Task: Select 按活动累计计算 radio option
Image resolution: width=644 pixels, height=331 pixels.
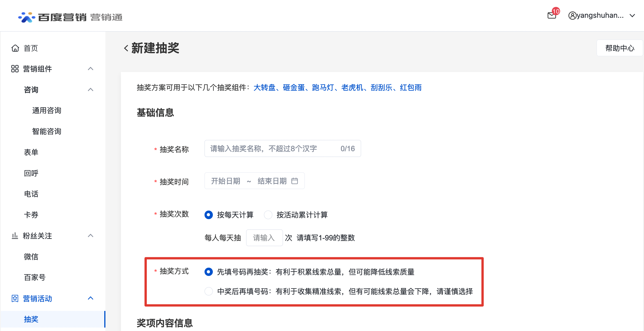Action: 268,215
